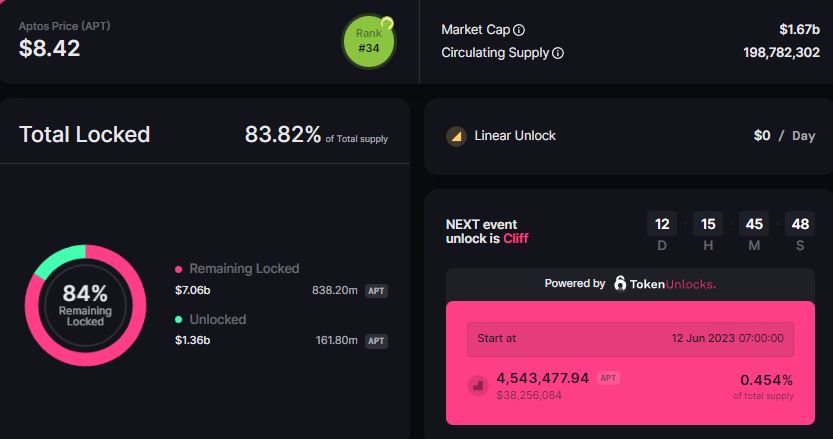
Task: Click the Linear Unlock triangle icon
Action: coord(456,136)
